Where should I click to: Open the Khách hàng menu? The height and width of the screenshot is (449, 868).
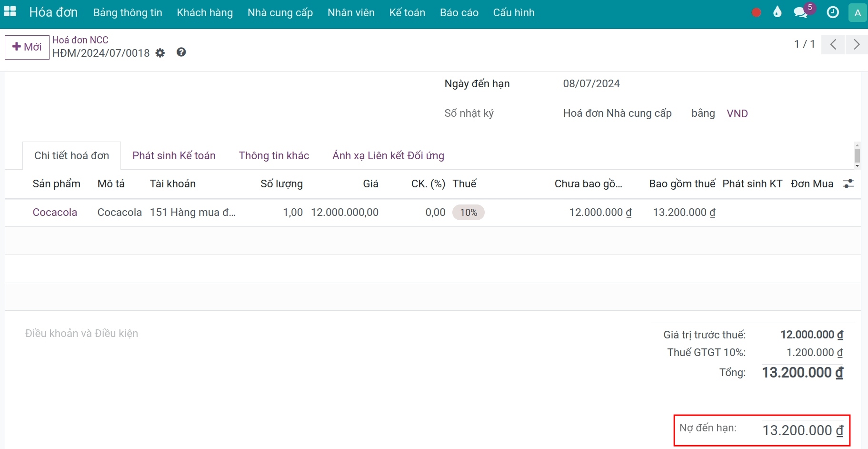[205, 12]
